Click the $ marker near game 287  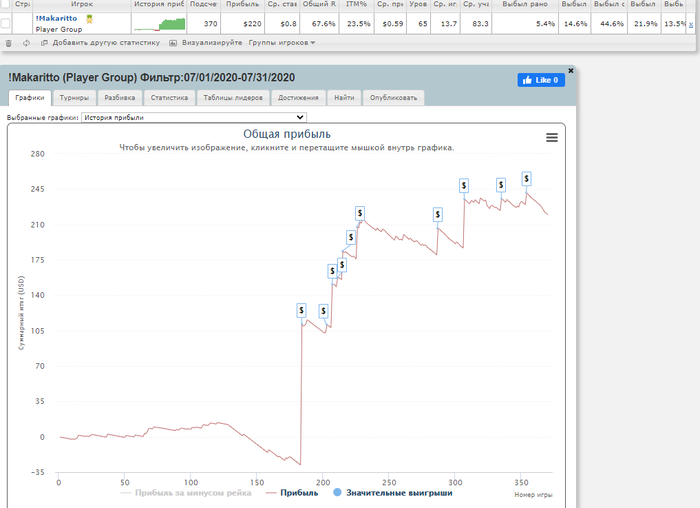click(x=438, y=215)
